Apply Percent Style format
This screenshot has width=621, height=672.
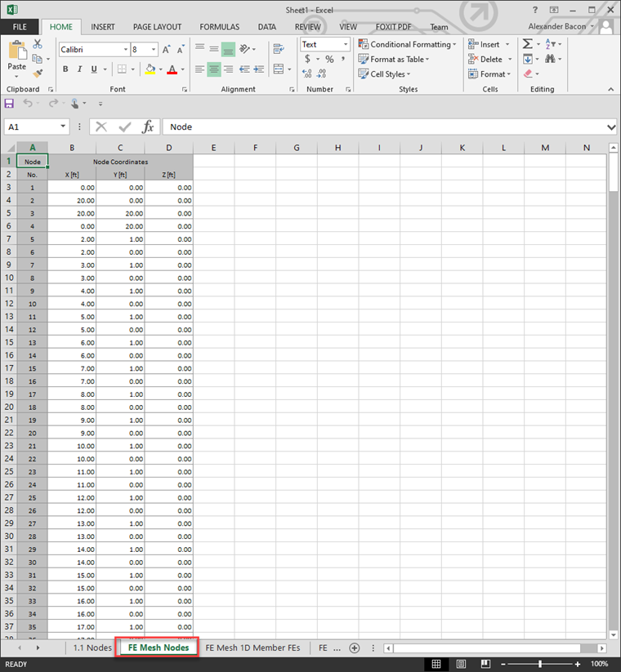329,59
